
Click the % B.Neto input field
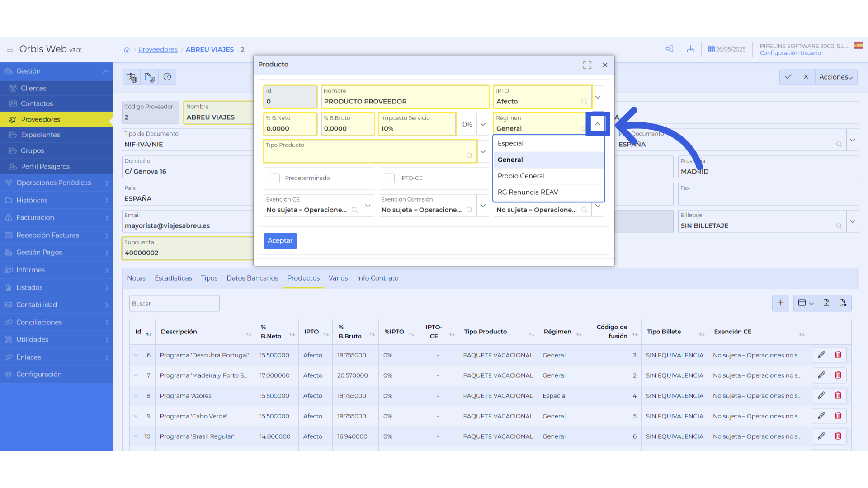290,124
